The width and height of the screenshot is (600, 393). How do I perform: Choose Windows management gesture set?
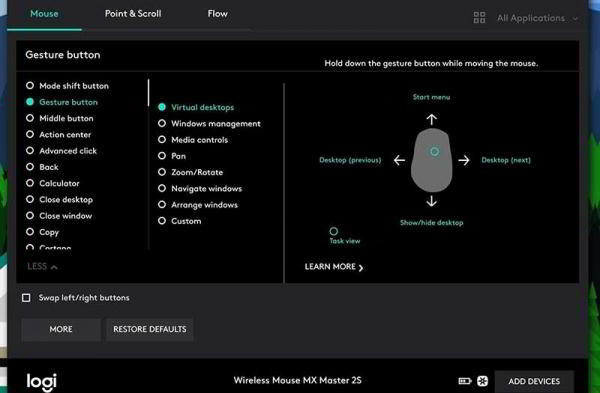209,124
